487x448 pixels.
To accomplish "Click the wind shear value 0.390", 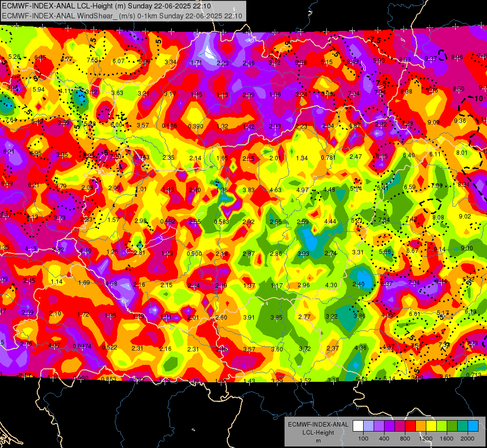I will [195, 126].
